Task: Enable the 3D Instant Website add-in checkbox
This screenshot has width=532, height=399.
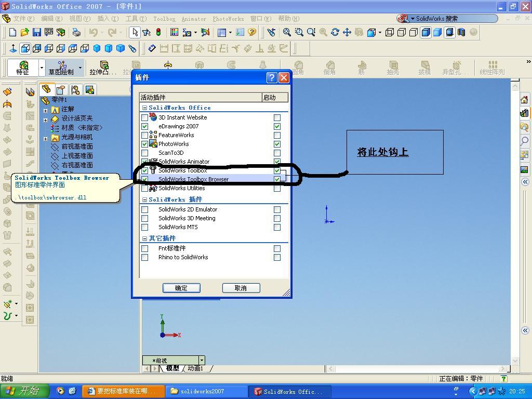Action: (144, 117)
